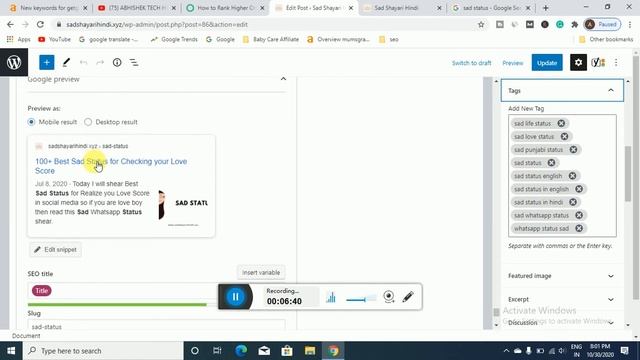Remove the 'sad punjabi status' tag
The width and height of the screenshot is (640, 360).
click(573, 149)
